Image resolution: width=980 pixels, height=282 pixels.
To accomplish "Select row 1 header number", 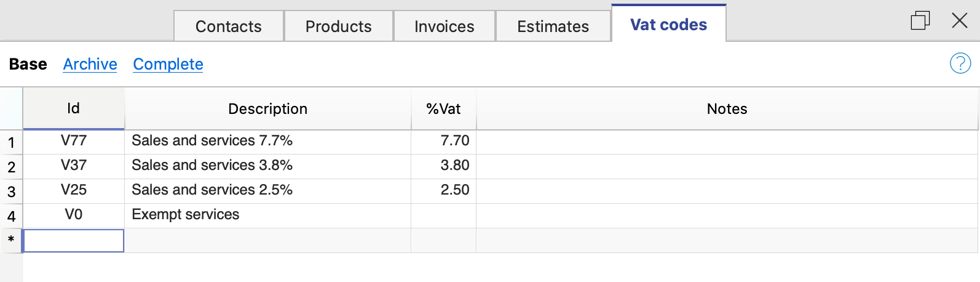I will tap(11, 143).
